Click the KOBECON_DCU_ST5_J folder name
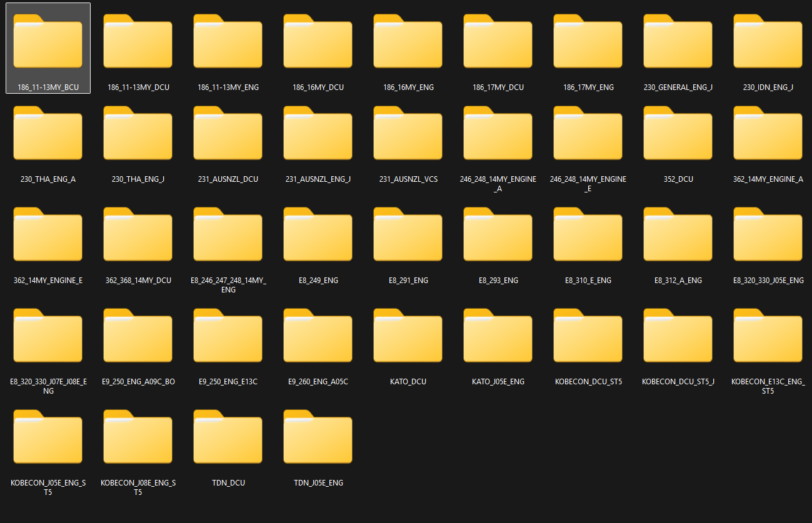Image resolution: width=812 pixels, height=523 pixels. [x=678, y=382]
